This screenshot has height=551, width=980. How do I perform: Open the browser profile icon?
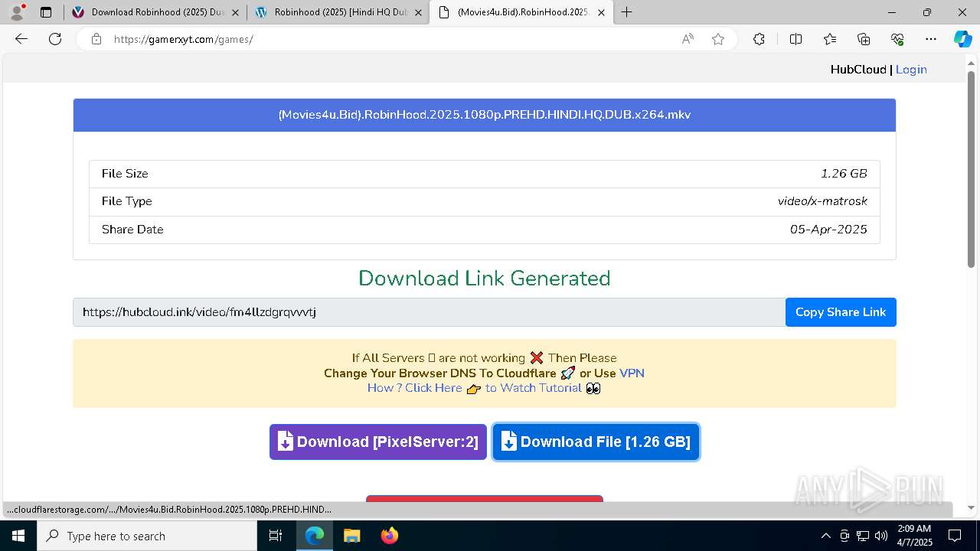coord(17,12)
